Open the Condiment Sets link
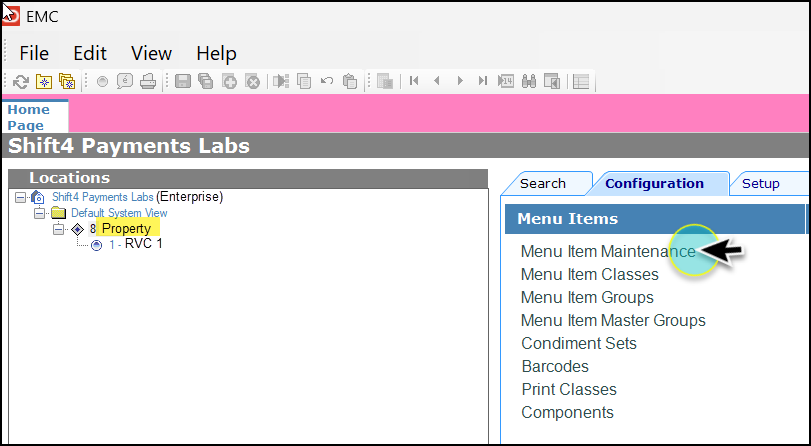 click(x=579, y=344)
